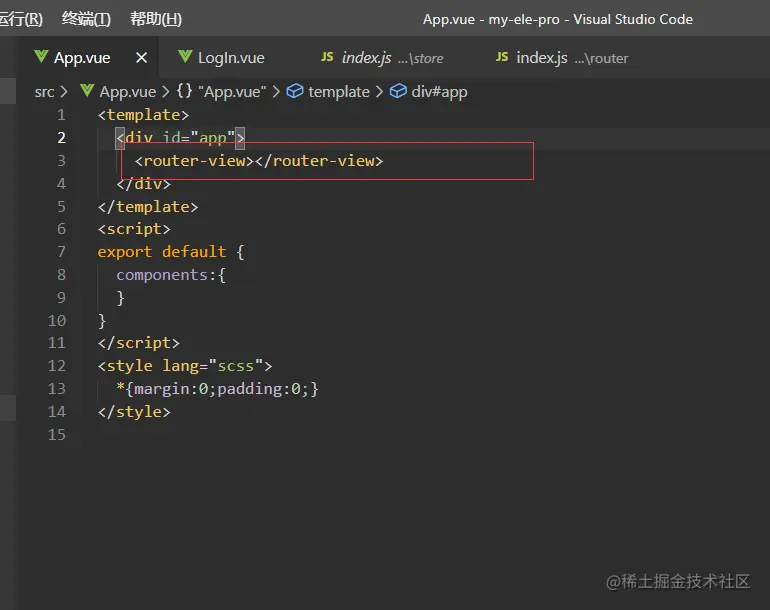Click the closing </style> tag
This screenshot has width=770, height=610.
tap(134, 412)
